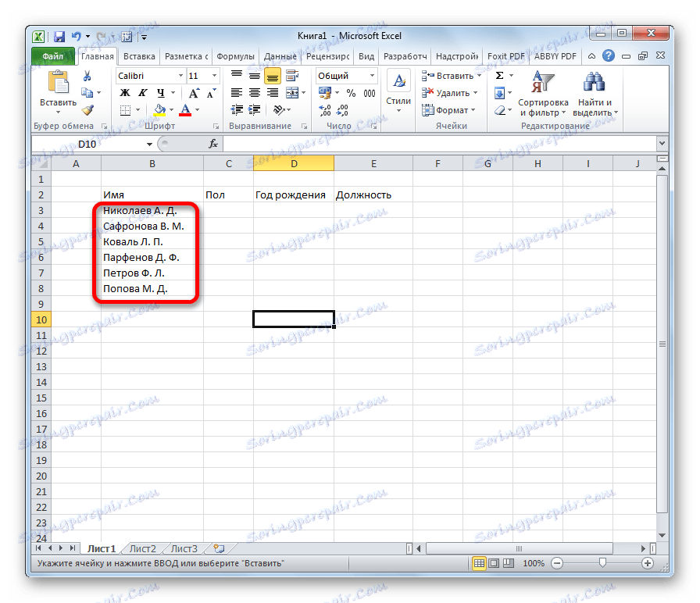The image size is (700, 603).
Task: Click the Wrap Text icon
Action: pyautogui.click(x=292, y=76)
